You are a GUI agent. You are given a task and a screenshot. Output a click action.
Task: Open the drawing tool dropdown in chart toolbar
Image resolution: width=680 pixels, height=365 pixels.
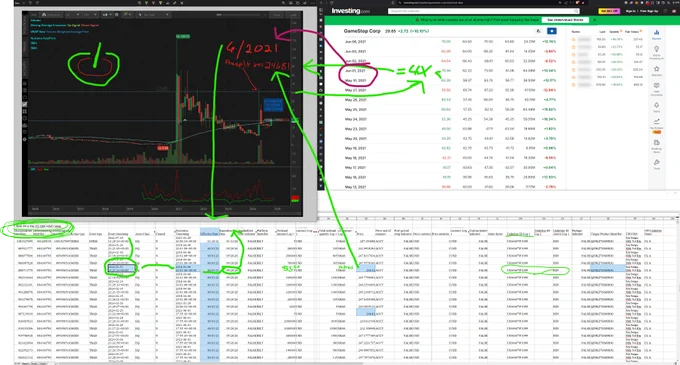click(x=153, y=15)
